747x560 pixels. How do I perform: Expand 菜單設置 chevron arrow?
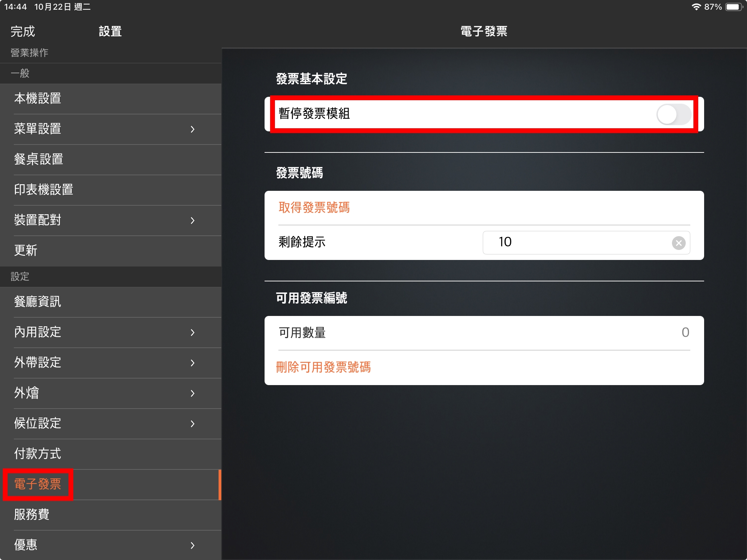point(193,129)
